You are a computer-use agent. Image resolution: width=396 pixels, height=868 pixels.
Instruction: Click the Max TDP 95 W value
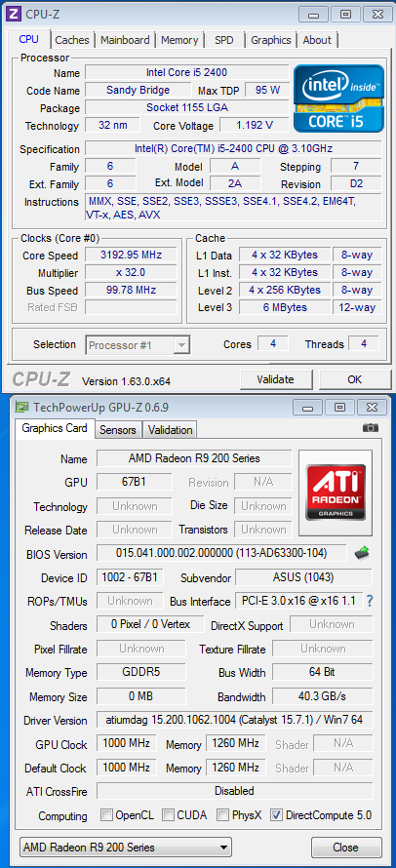[267, 90]
